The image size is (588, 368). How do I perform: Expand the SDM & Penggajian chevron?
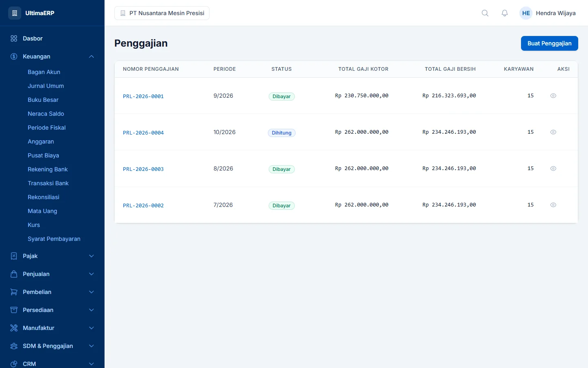point(91,346)
